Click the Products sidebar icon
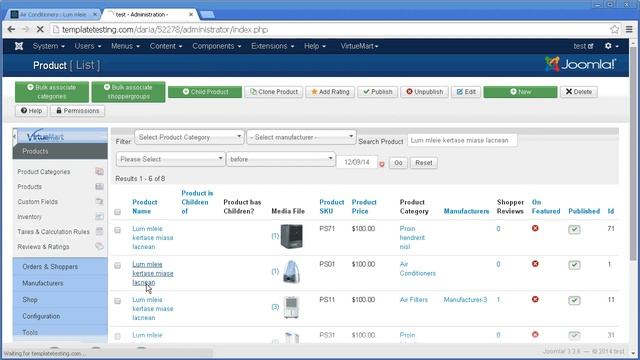640x360 pixels. click(x=99, y=187)
